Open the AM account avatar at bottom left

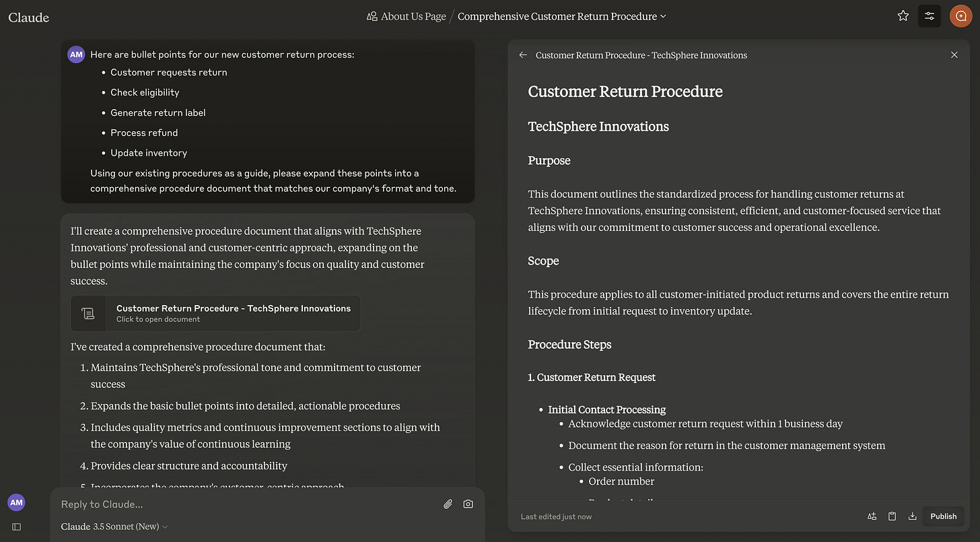pos(17,502)
